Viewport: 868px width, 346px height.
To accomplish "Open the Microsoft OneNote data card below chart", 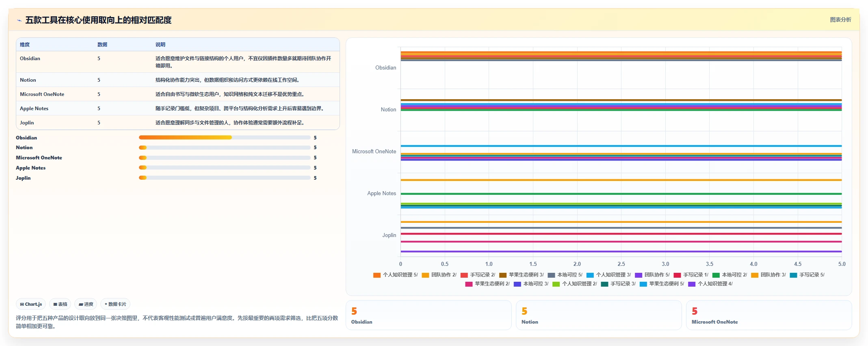I will coord(769,315).
